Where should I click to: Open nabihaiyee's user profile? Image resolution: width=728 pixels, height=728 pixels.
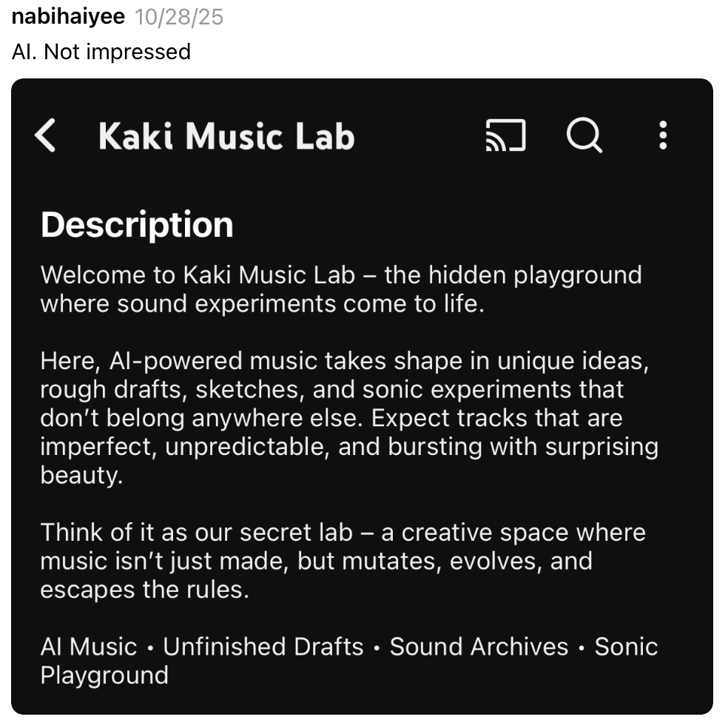click(68, 17)
